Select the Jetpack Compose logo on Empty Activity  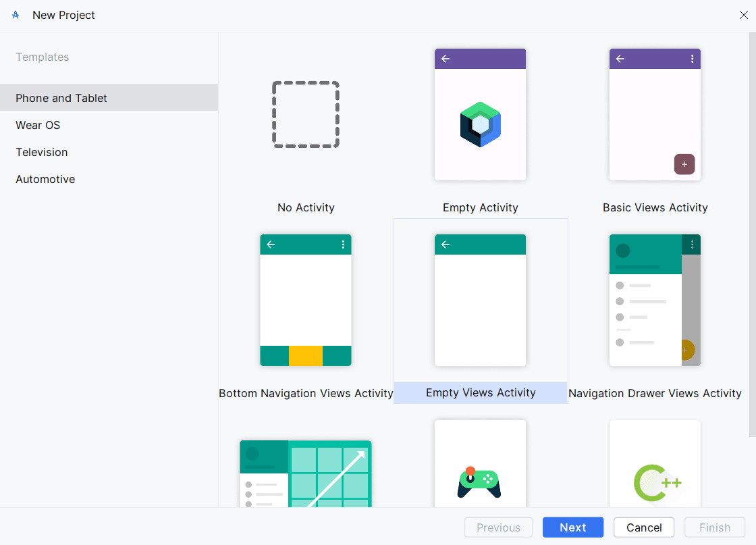pos(480,124)
